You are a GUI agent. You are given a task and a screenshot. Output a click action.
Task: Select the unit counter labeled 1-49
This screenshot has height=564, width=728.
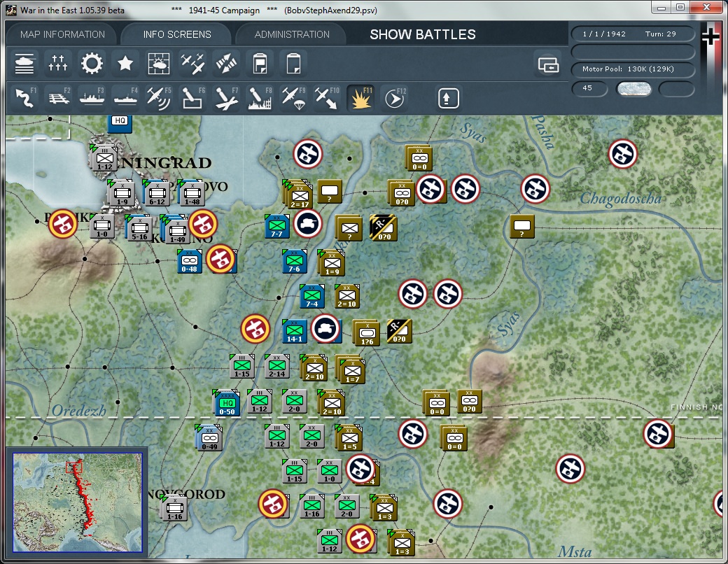[x=176, y=231]
